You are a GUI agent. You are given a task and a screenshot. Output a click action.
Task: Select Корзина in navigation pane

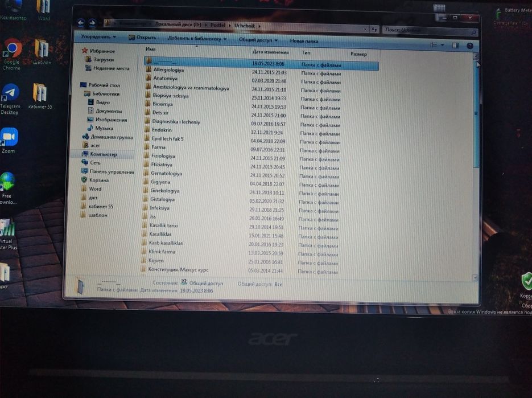95,180
